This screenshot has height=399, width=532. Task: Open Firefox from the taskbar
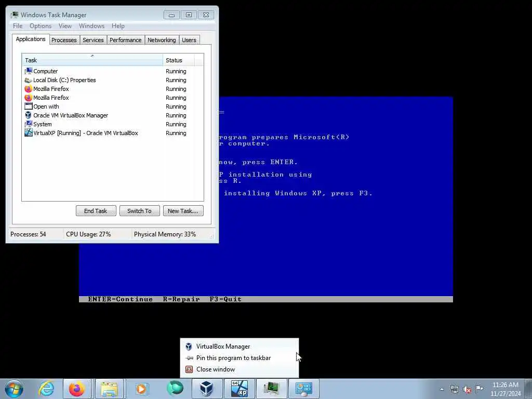pos(77,389)
